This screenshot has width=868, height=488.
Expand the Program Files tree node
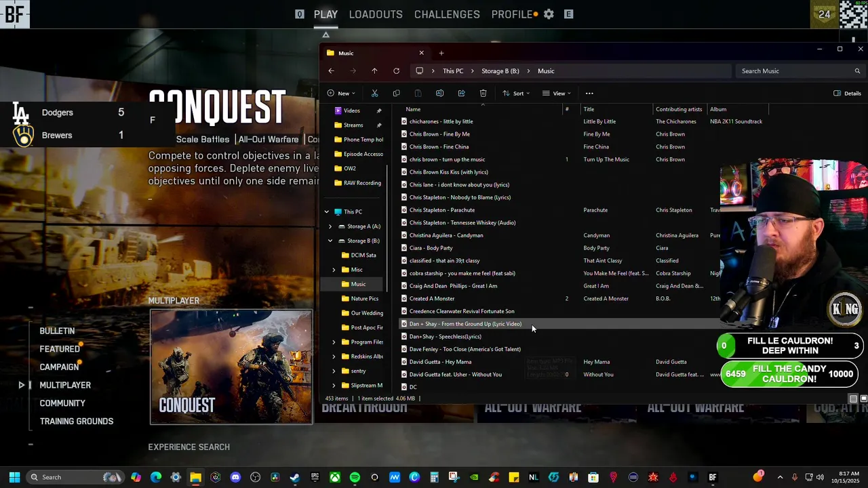334,342
